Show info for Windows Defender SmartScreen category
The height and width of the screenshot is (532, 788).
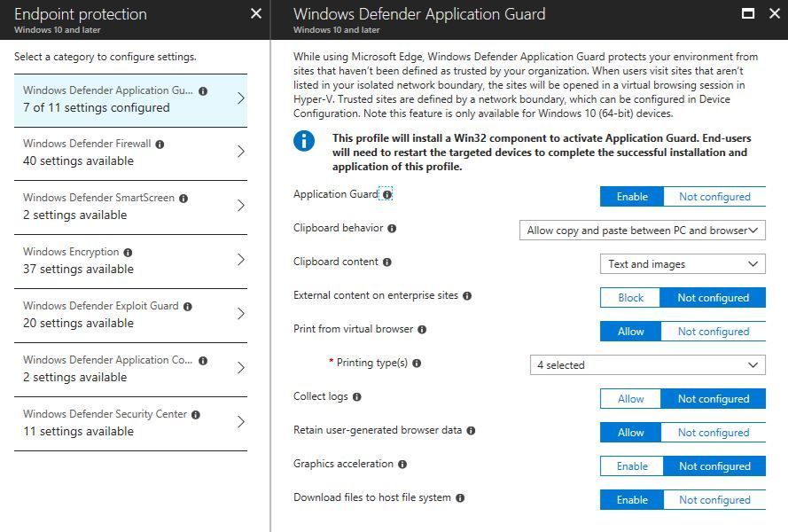183,199
